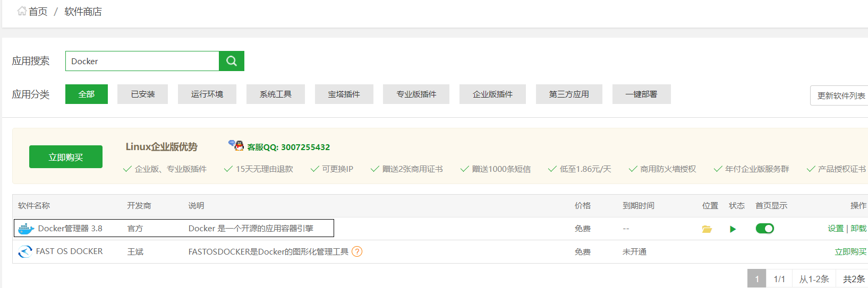Click 软件商店 breadcrumb link
Viewport: 868px width, 288px height.
(x=83, y=12)
